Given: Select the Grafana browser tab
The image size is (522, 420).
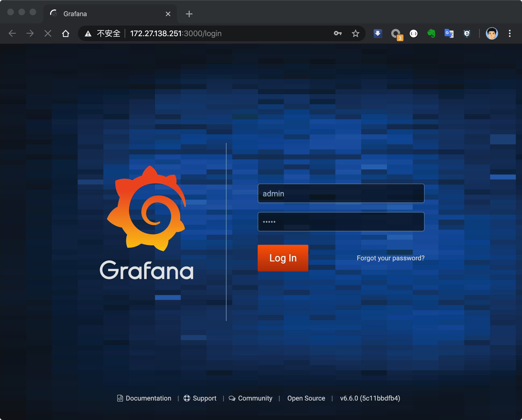Looking at the screenshot, I should click(x=110, y=14).
